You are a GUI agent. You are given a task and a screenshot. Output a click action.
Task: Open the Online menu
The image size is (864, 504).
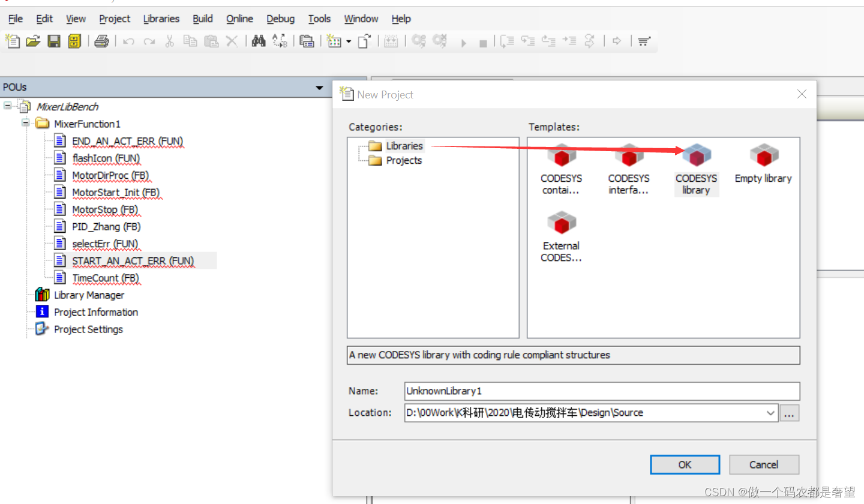tap(239, 19)
